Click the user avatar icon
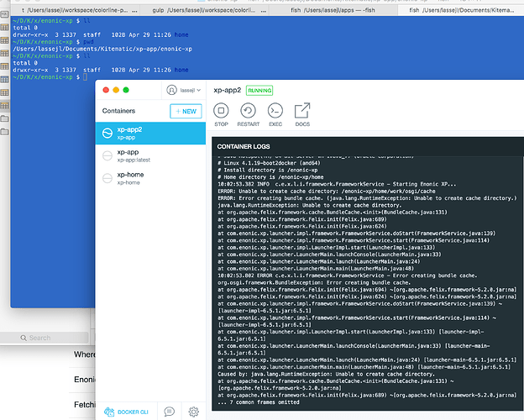524x420 pixels. click(171, 90)
